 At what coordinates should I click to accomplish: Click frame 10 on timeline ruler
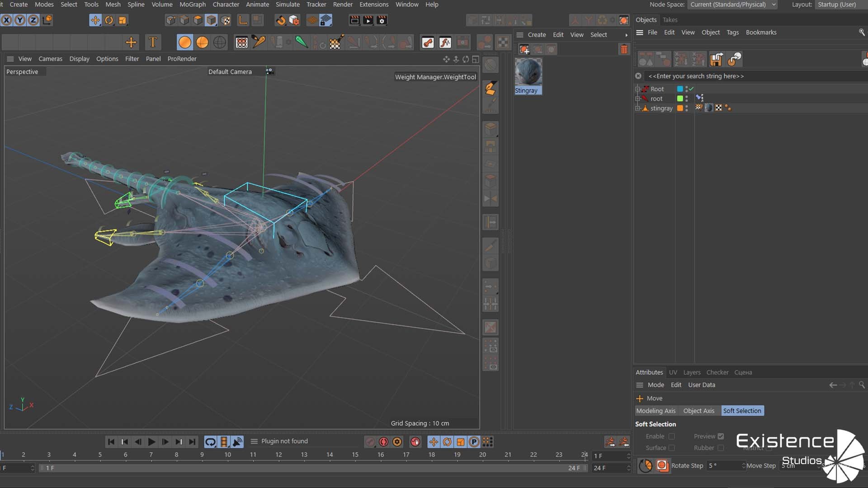(x=227, y=455)
